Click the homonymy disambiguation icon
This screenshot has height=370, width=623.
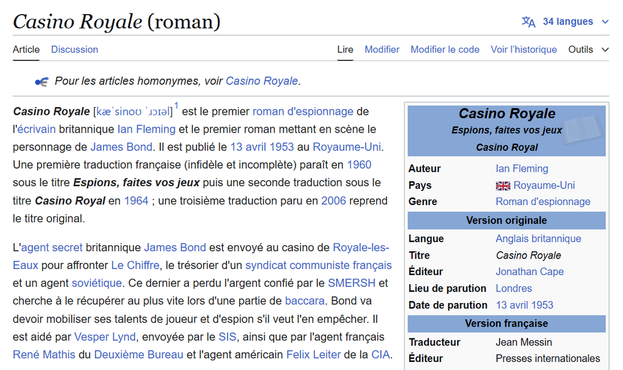(x=42, y=82)
